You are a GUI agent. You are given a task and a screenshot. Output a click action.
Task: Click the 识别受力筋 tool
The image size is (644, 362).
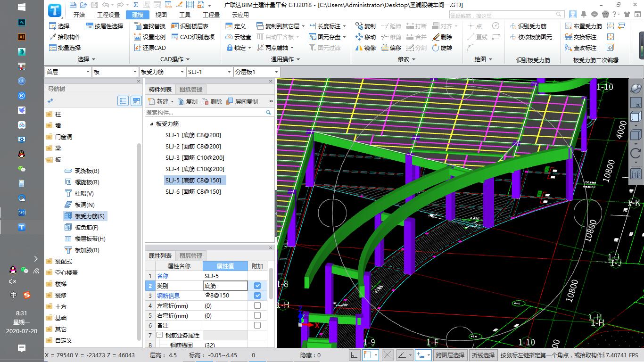(528, 26)
